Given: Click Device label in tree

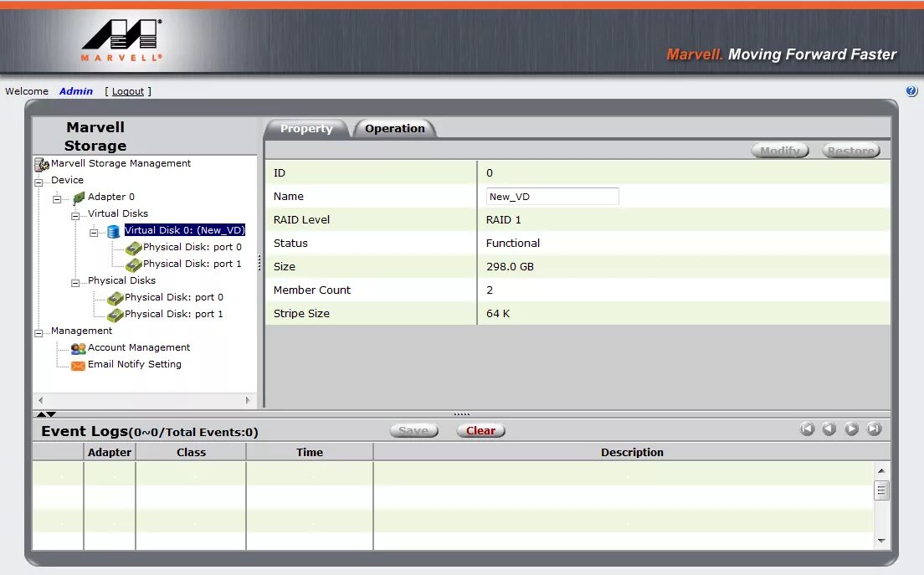Looking at the screenshot, I should click(67, 180).
